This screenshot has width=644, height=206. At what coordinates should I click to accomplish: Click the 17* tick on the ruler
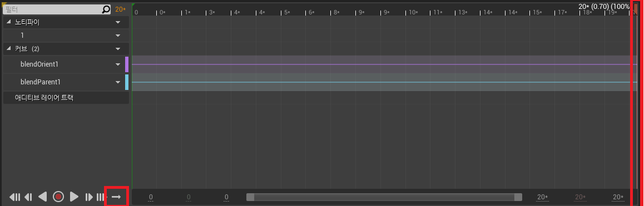tap(563, 12)
